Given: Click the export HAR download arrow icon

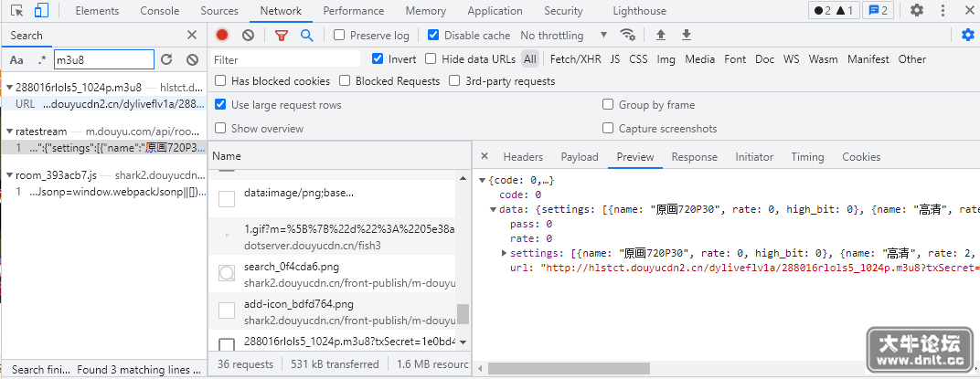Looking at the screenshot, I should pyautogui.click(x=687, y=35).
